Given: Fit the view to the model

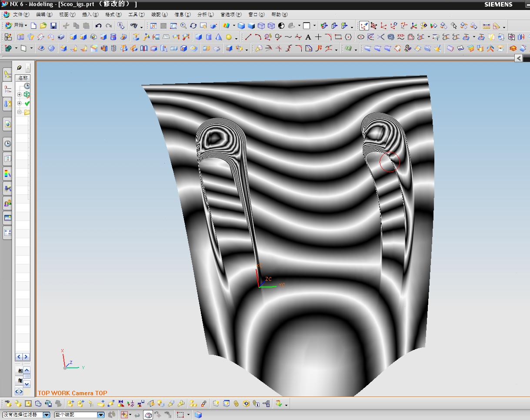Looking at the screenshot, I should tap(153, 26).
